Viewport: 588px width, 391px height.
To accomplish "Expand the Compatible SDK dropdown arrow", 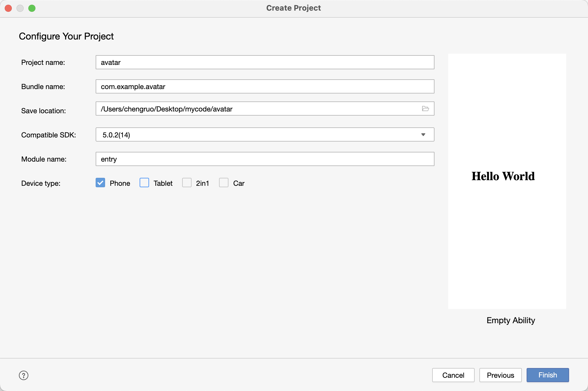I will coord(423,135).
